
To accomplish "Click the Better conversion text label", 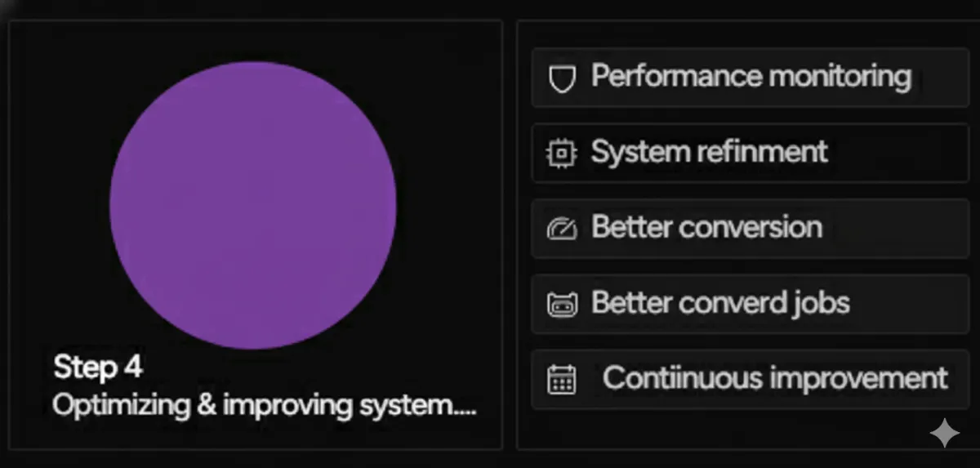I will tap(706, 227).
